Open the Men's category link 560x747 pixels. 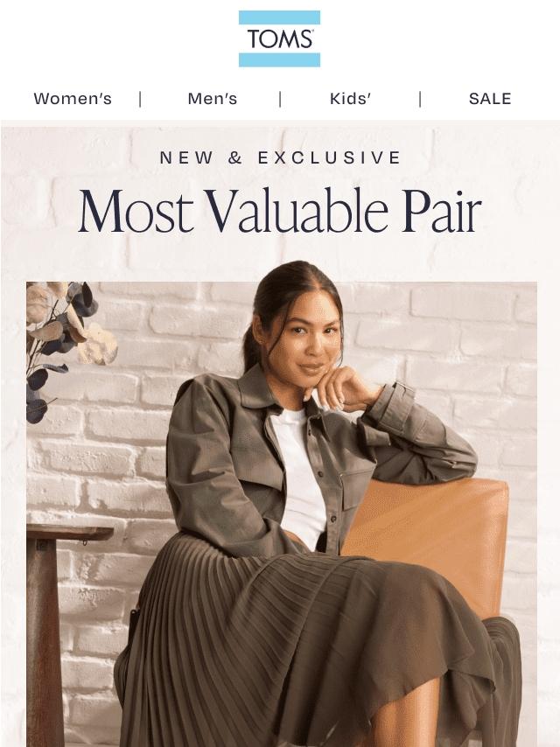click(212, 99)
